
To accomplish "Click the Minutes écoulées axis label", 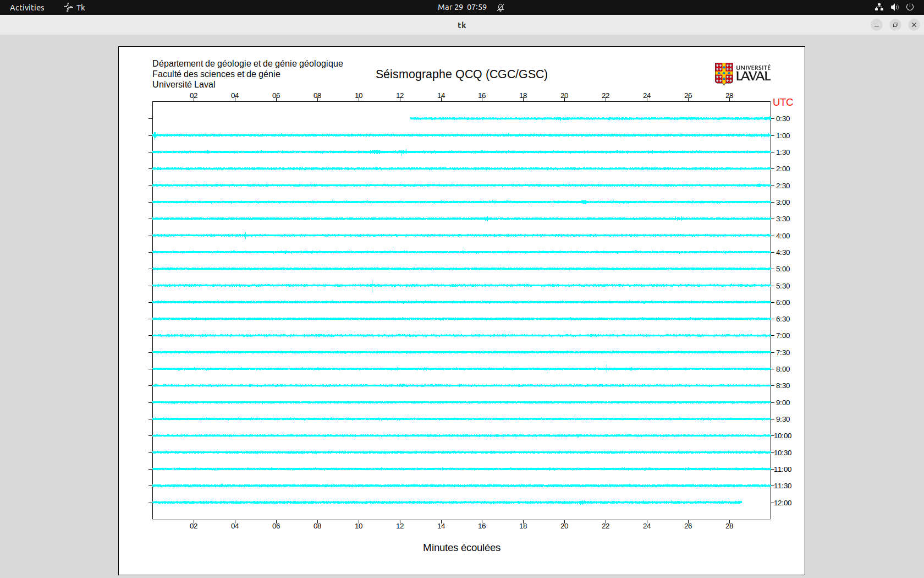I will [461, 548].
